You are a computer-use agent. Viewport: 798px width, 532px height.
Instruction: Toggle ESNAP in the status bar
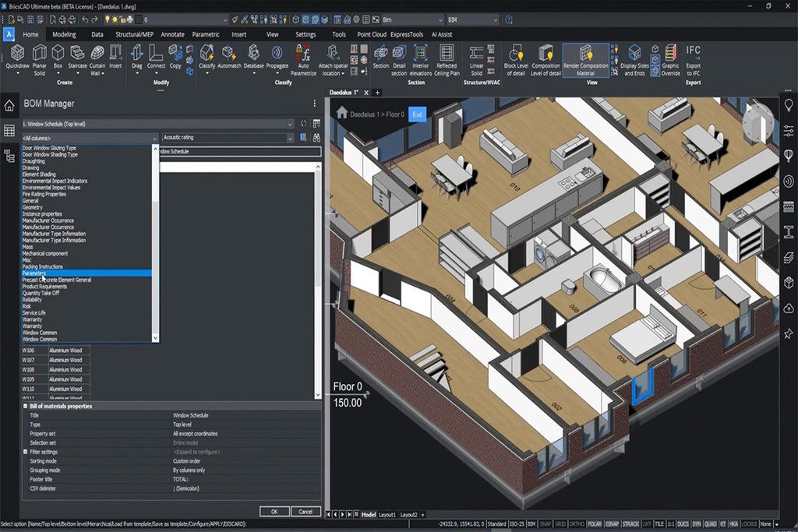pyautogui.click(x=613, y=524)
